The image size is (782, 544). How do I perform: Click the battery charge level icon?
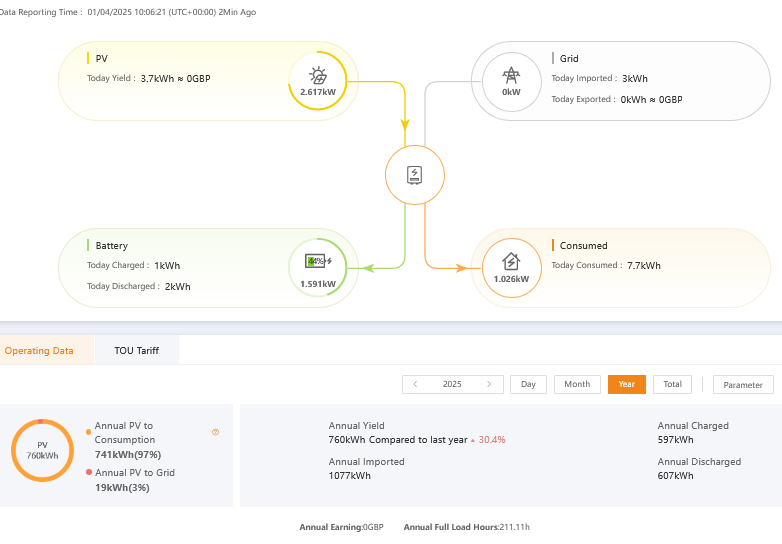(318, 261)
